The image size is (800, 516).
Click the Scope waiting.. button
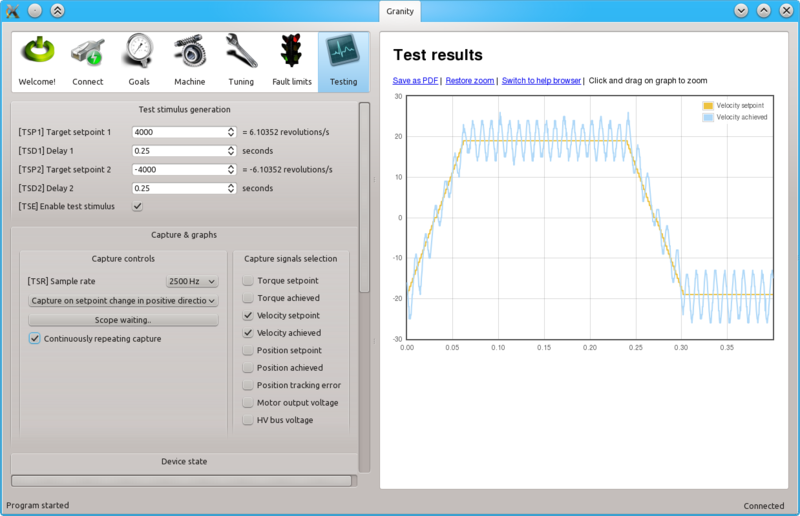point(123,320)
